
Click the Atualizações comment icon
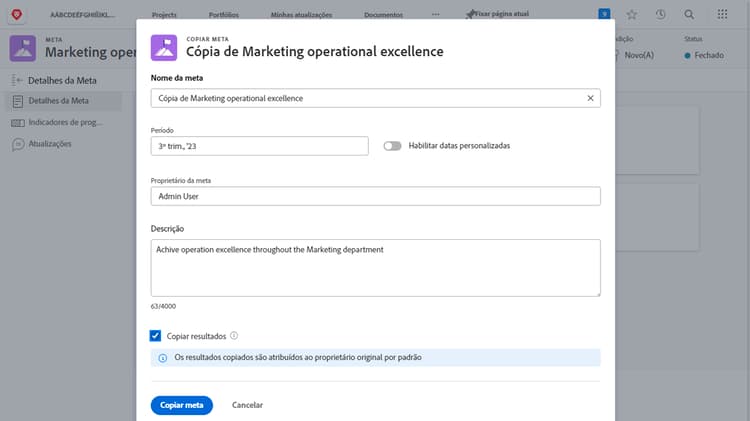(x=18, y=144)
